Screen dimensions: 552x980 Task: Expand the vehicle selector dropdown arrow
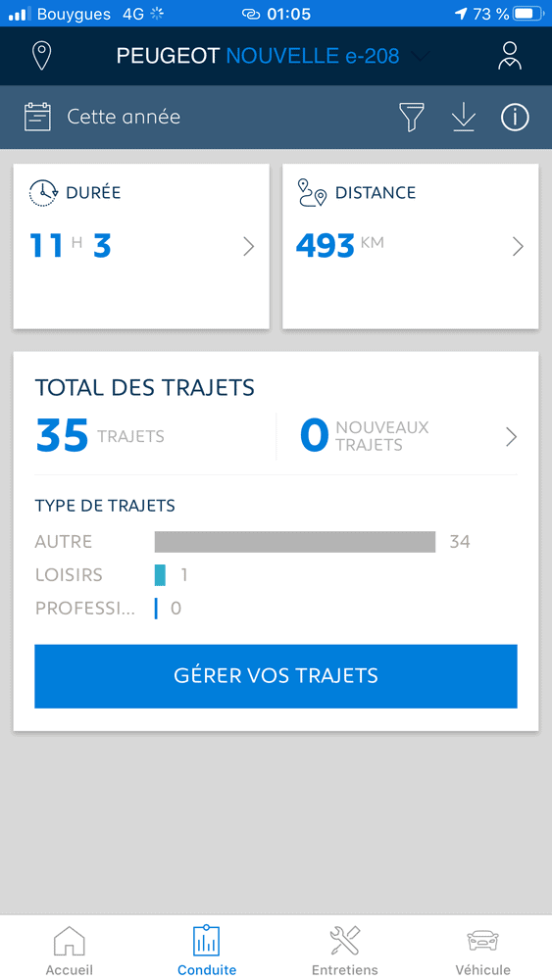click(421, 56)
